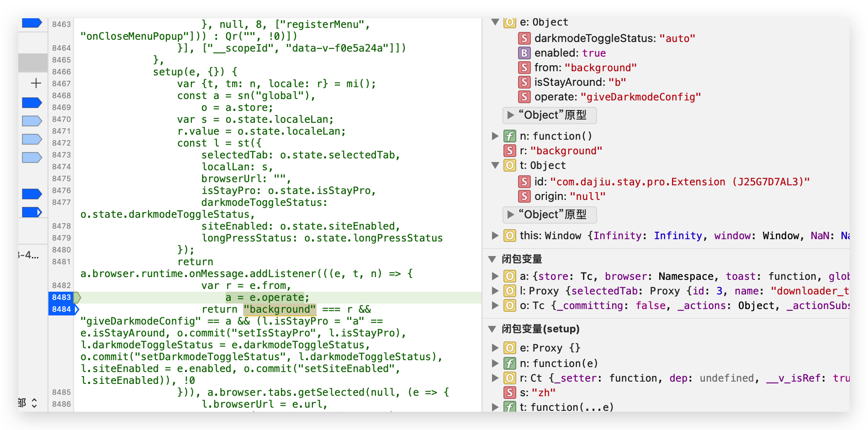Click object icon next to l: Proxy
This screenshot has height=430, width=868.
(x=509, y=291)
